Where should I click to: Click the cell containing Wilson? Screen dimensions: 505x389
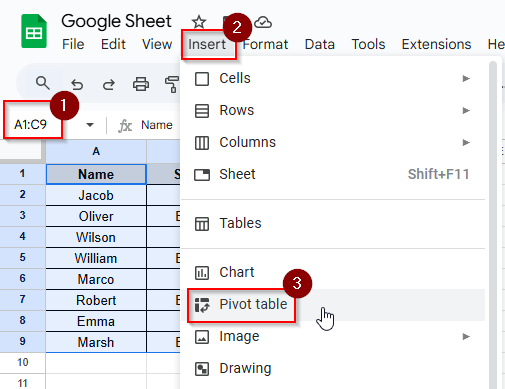pos(96,237)
